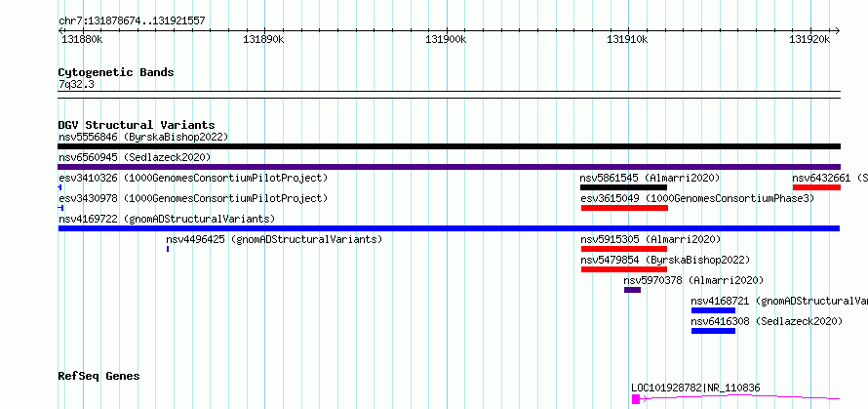Click the 131910k ruler position
Image resolution: width=868 pixels, height=409 pixels.
[627, 39]
